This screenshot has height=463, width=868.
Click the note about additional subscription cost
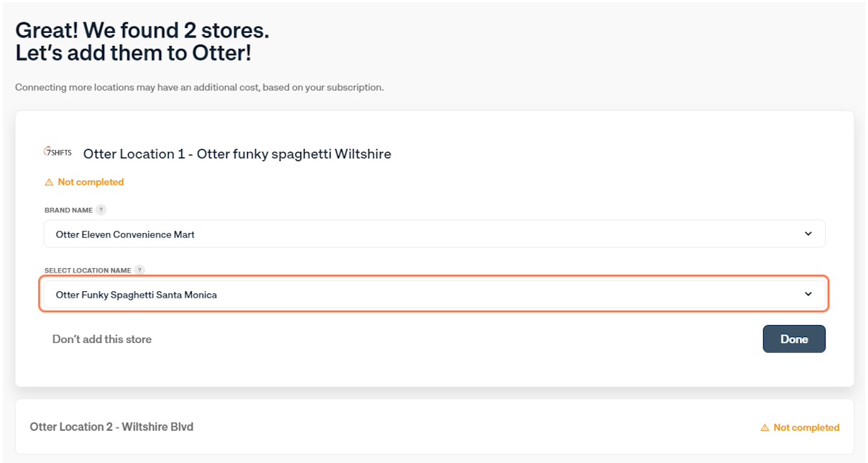point(200,88)
